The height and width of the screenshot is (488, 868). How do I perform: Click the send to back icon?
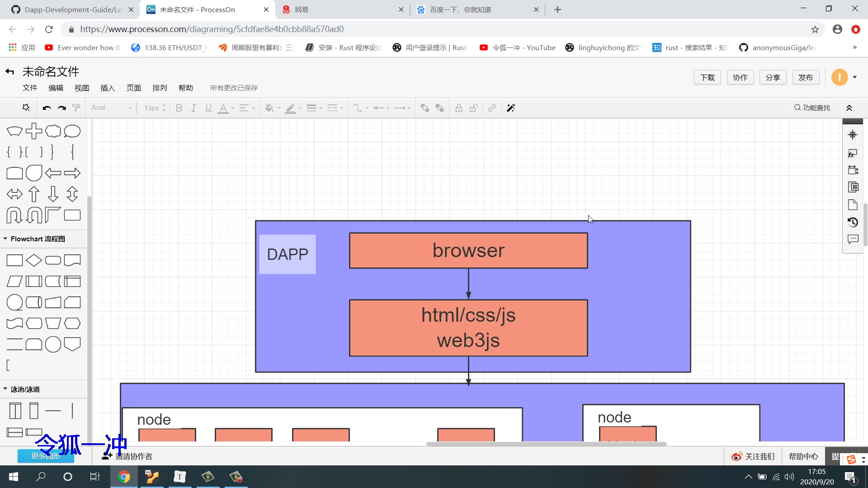point(440,108)
